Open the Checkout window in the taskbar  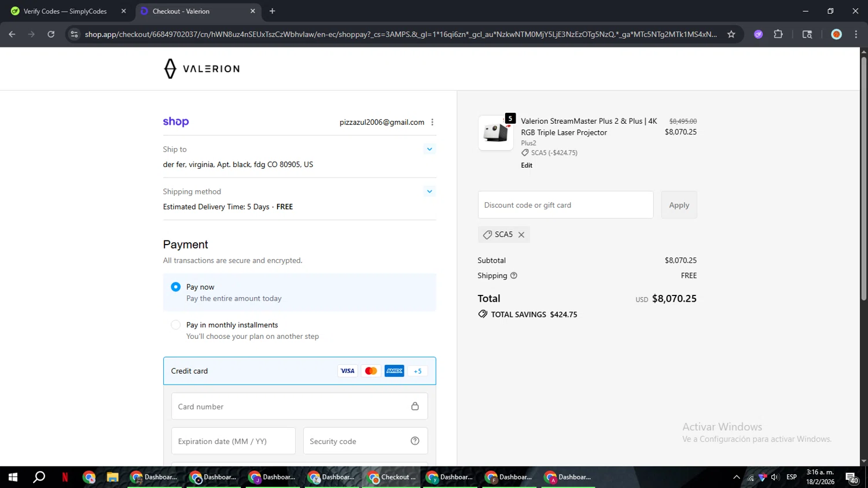click(391, 477)
